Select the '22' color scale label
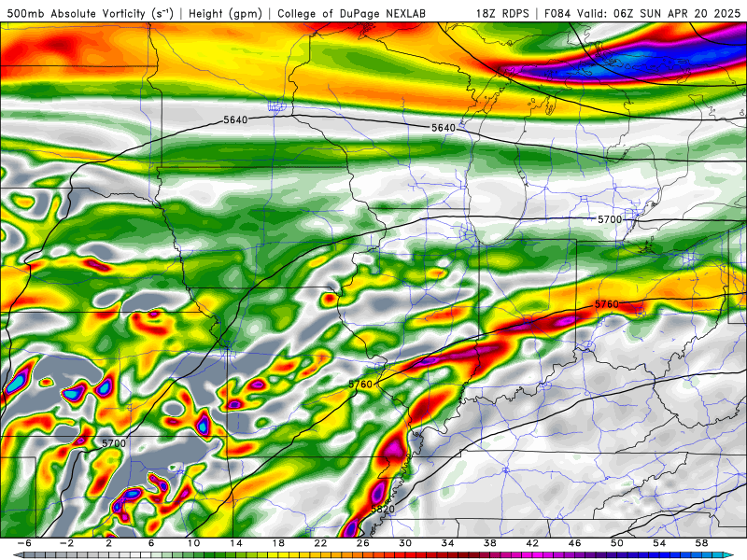The width and height of the screenshot is (747, 560). coord(320,543)
